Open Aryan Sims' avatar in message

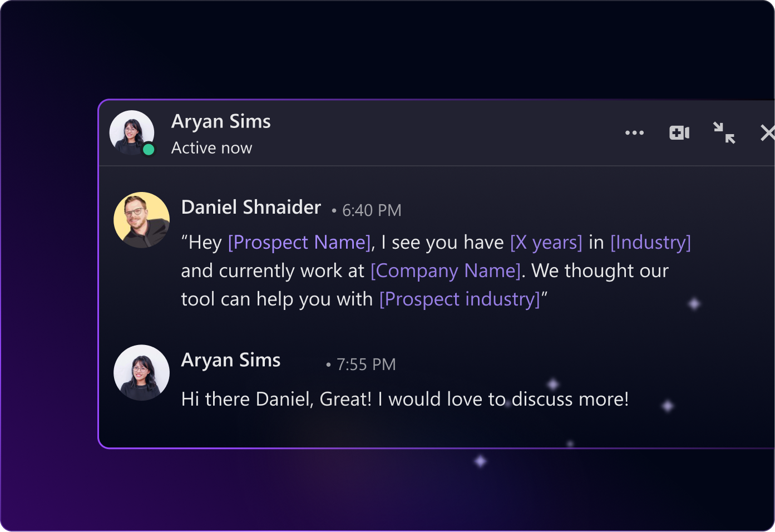click(x=142, y=373)
